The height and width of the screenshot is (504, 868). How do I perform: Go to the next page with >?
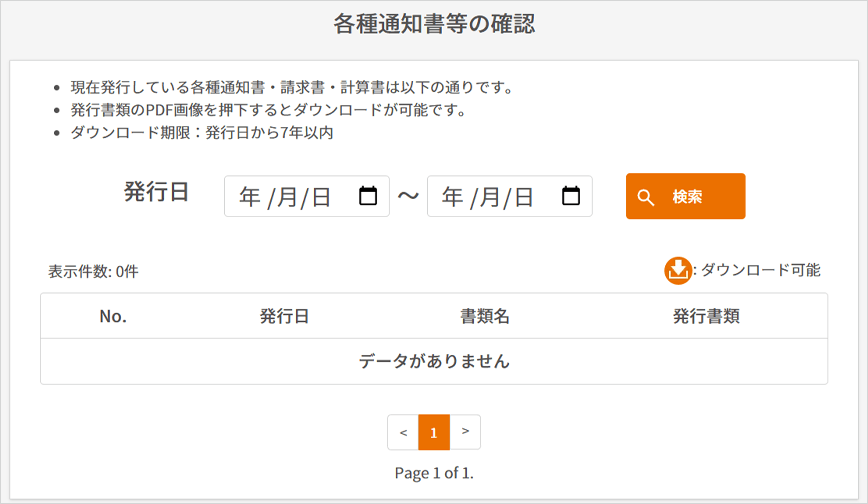pyautogui.click(x=465, y=432)
